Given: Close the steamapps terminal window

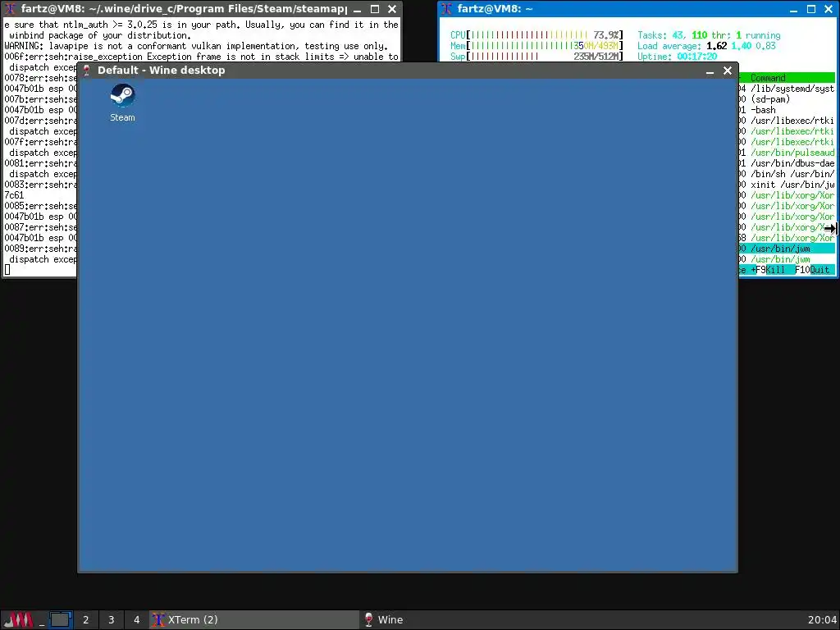Looking at the screenshot, I should tap(392, 9).
